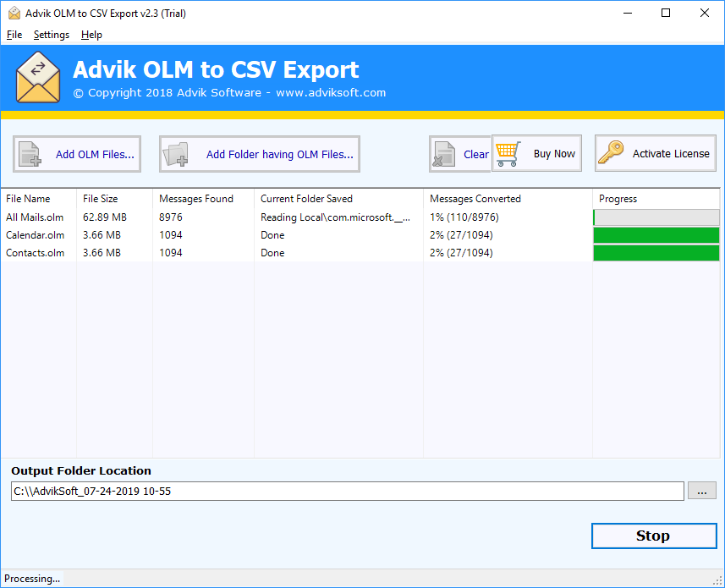This screenshot has height=588, width=725.
Task: Click Contacts.olm 1094 messages found cell
Action: click(x=171, y=253)
